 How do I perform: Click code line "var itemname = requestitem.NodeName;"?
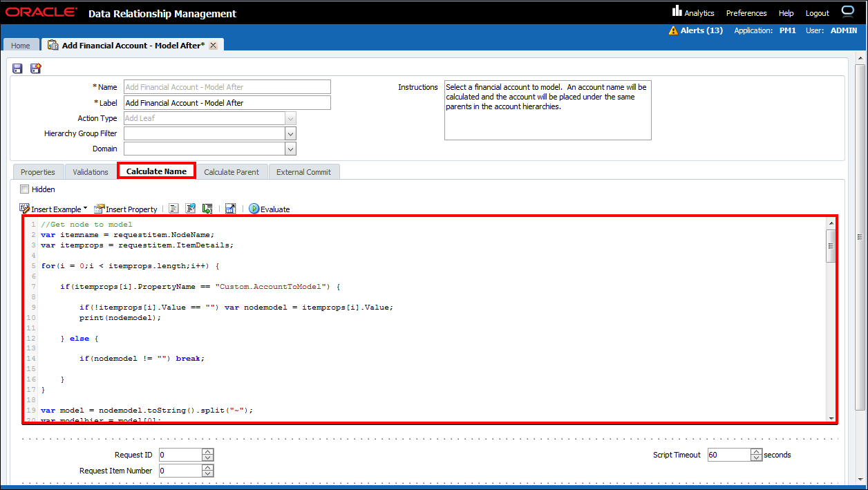coord(128,234)
